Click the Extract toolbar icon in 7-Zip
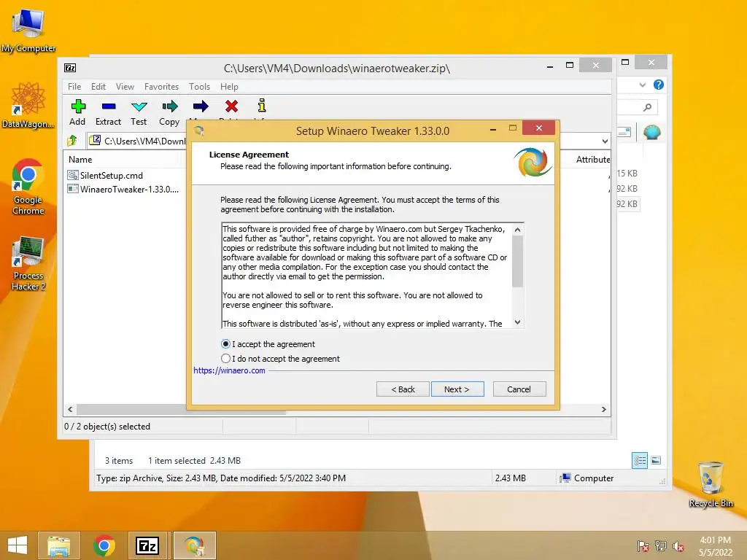 pos(109,106)
